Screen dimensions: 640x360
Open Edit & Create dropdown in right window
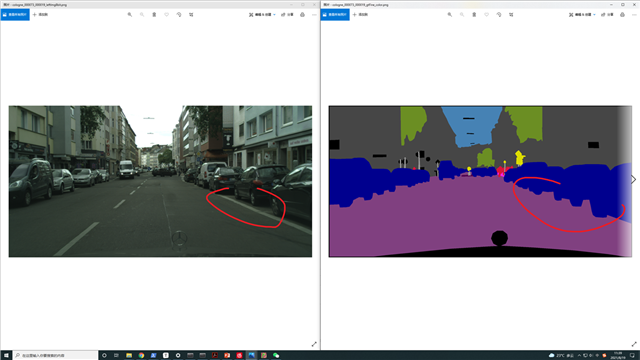pyautogui.click(x=582, y=15)
